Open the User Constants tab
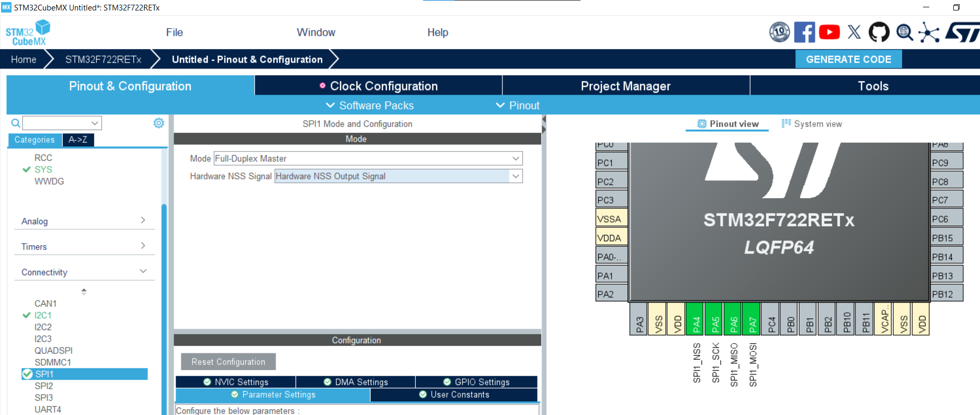This screenshot has width=980, height=415. click(x=454, y=395)
